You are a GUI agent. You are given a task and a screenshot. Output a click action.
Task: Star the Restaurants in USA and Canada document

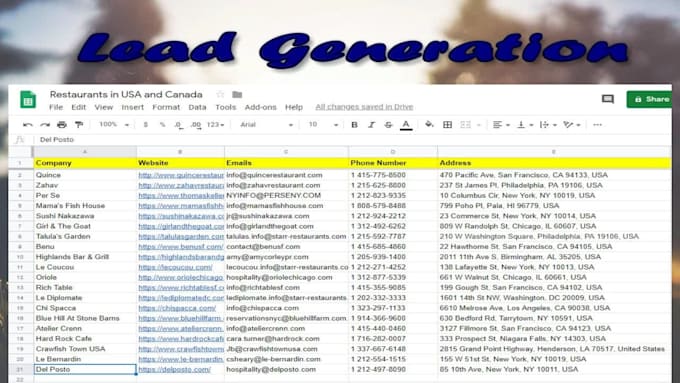point(220,94)
